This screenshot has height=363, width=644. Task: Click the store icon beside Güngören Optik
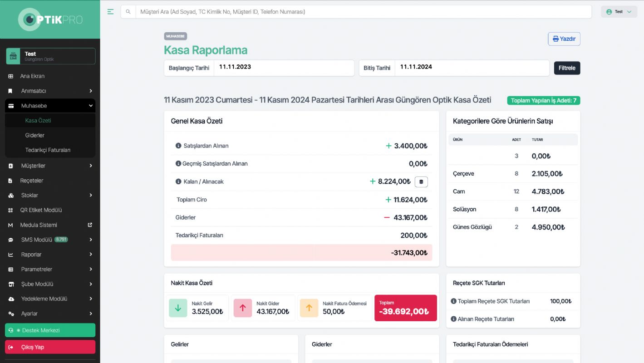pos(13,56)
